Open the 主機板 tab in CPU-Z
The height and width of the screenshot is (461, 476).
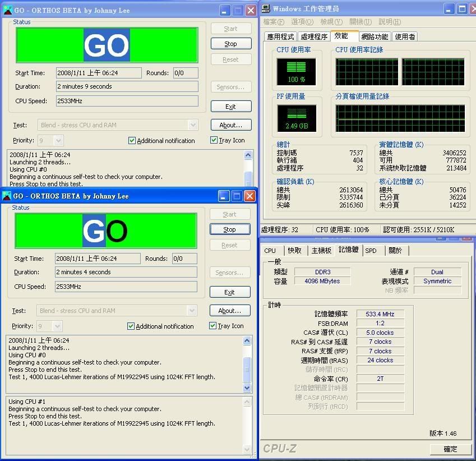click(321, 251)
